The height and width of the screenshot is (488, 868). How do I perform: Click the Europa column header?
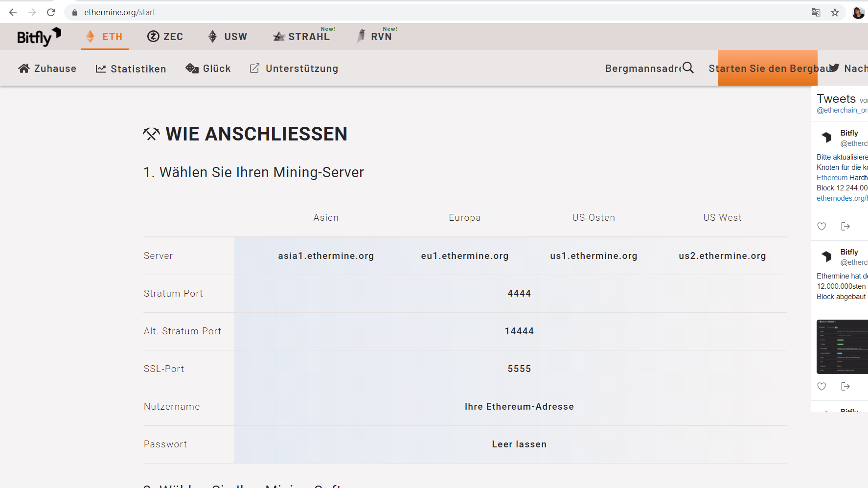coord(465,218)
